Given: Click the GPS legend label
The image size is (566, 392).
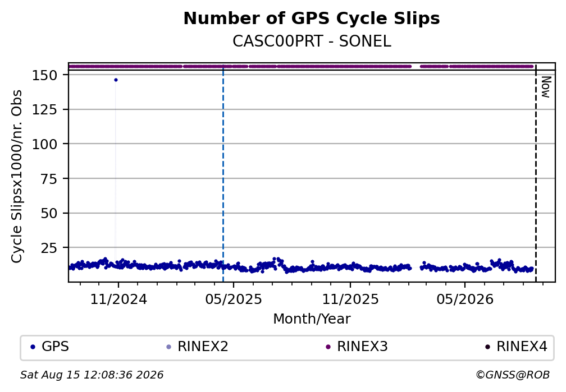Looking at the screenshot, I should coord(55,347).
